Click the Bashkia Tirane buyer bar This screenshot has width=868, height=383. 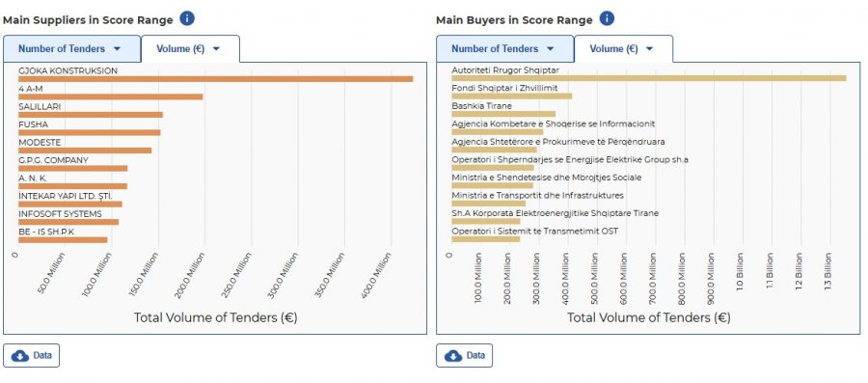[503, 114]
